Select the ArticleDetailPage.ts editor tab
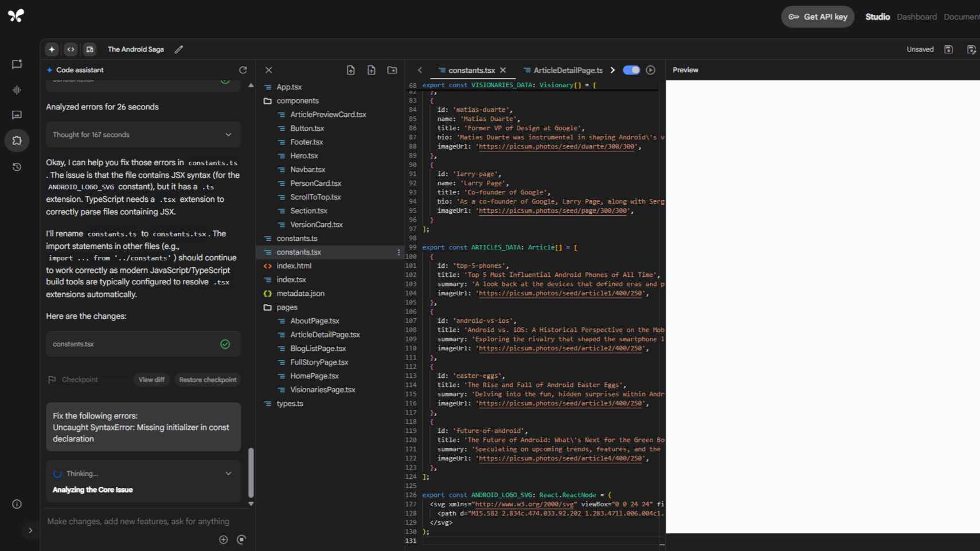The width and height of the screenshot is (980, 551). pos(563,70)
